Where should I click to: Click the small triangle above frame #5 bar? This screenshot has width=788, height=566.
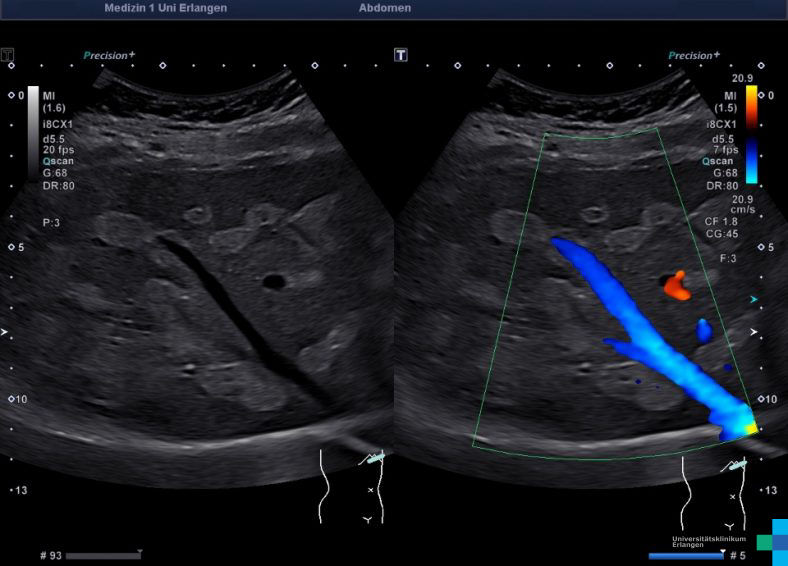[x=722, y=551]
